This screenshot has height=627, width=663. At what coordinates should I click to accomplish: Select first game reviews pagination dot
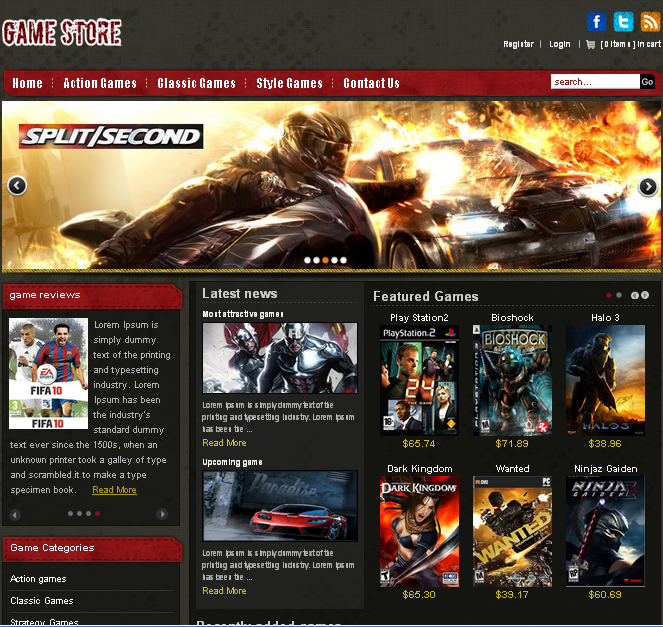point(71,513)
